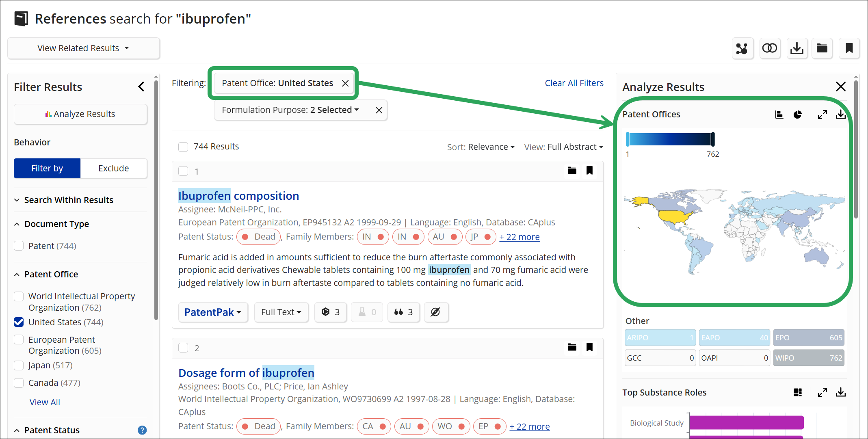868x439 pixels.
Task: Click the combine answer sets icon
Action: click(769, 48)
